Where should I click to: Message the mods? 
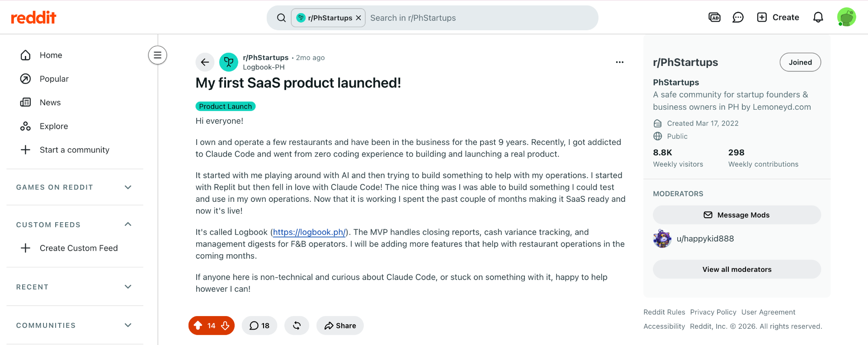(x=737, y=215)
